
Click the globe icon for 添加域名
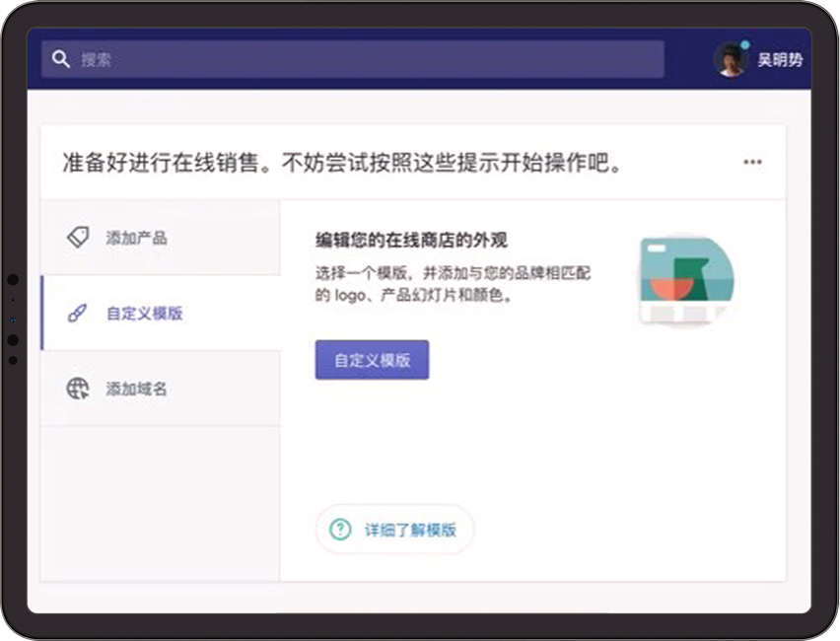(x=78, y=389)
